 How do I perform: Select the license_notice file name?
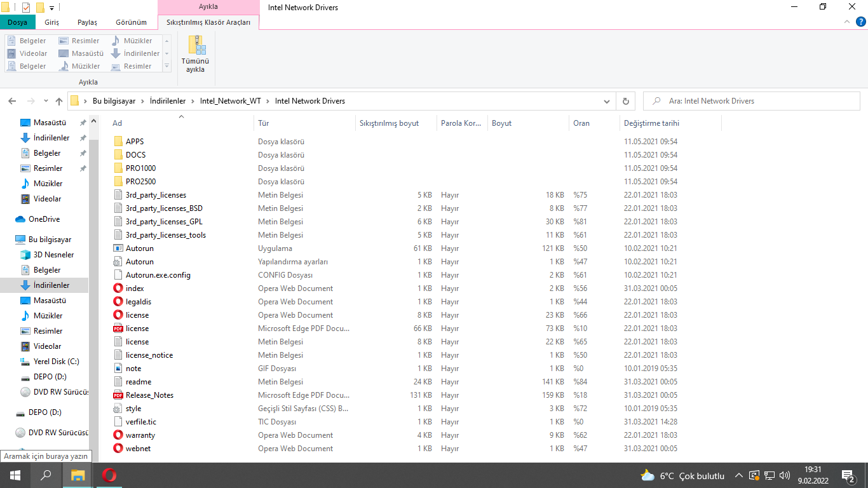(x=149, y=355)
